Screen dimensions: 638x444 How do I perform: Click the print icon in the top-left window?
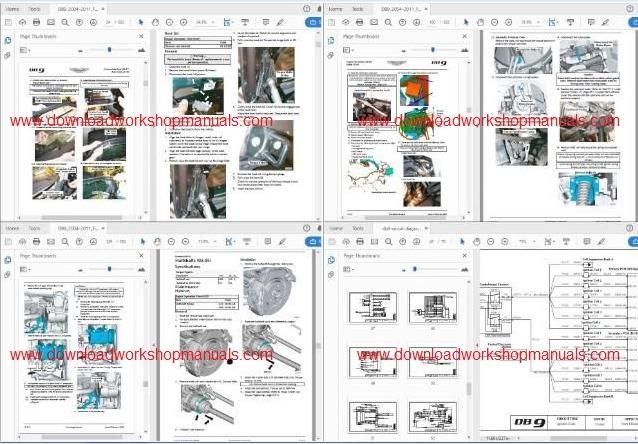point(36,22)
